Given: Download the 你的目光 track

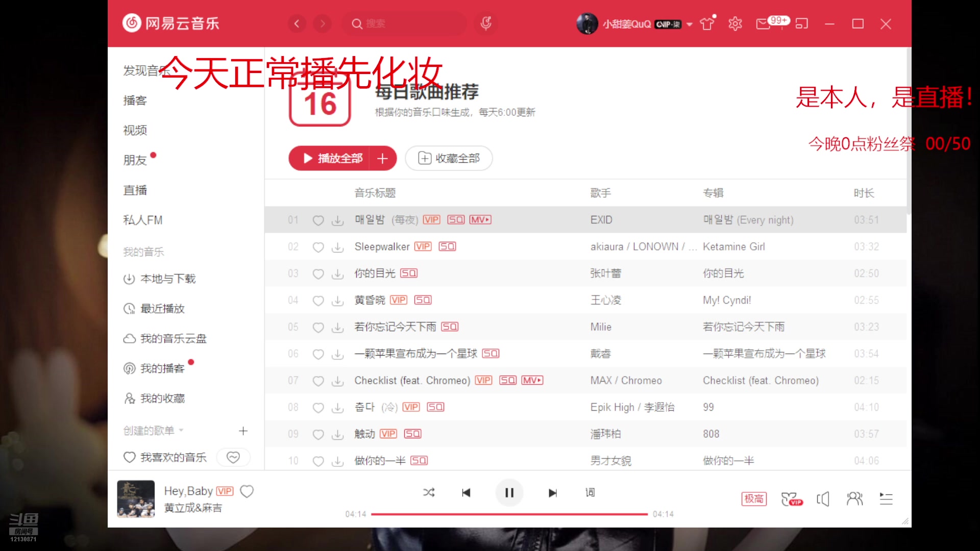Looking at the screenshot, I should (x=337, y=274).
